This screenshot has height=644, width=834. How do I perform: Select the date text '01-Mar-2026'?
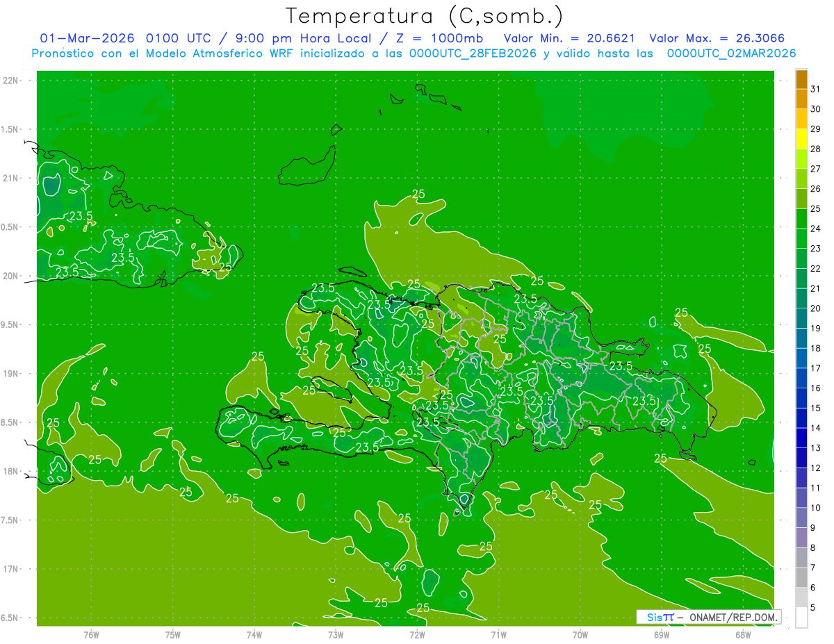pos(87,38)
